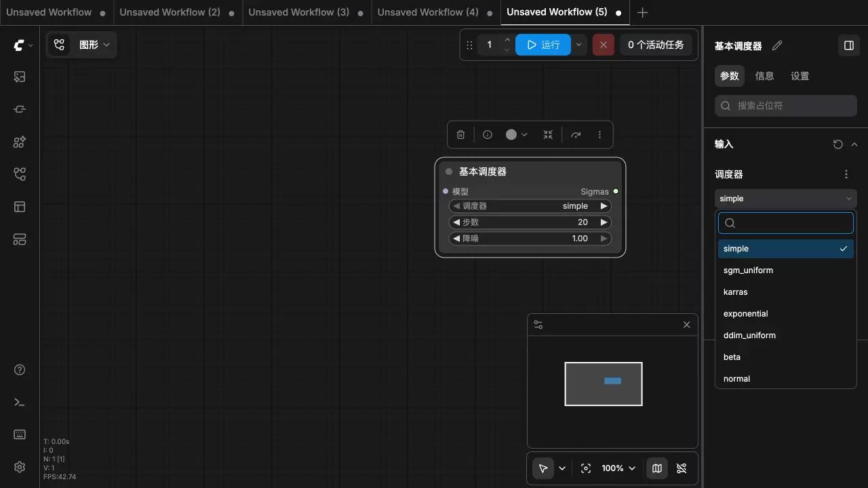The width and height of the screenshot is (868, 488).
Task: Open the 100% zoom dropdown
Action: point(618,468)
